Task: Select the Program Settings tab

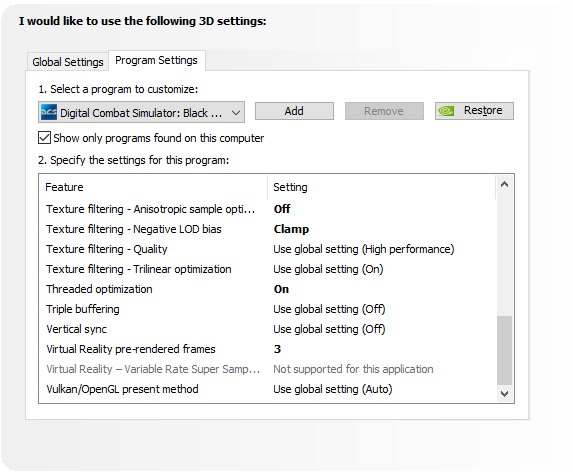Action: click(156, 60)
